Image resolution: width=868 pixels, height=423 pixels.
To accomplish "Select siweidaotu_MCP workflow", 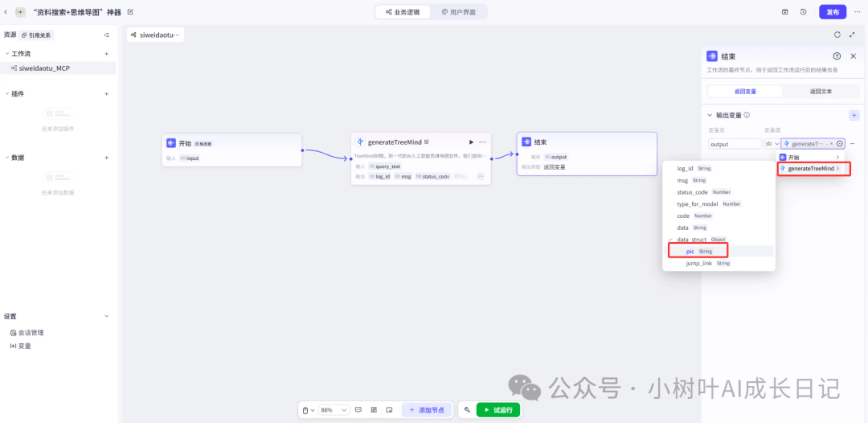I will (58, 68).
